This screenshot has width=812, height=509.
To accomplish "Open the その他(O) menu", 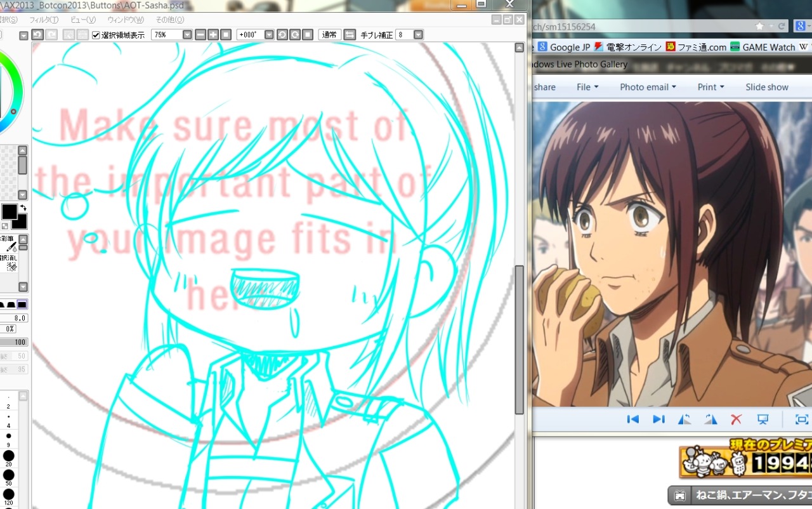I will click(x=170, y=20).
